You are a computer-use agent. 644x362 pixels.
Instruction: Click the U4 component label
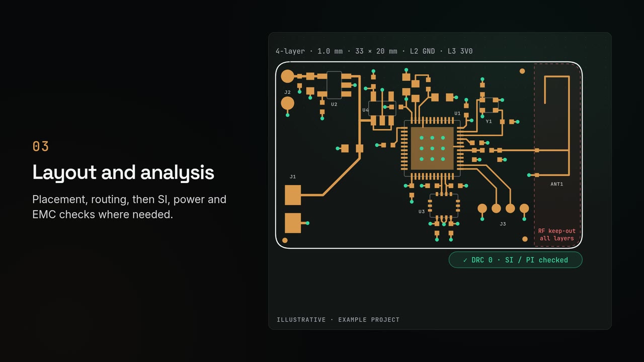[x=366, y=110]
